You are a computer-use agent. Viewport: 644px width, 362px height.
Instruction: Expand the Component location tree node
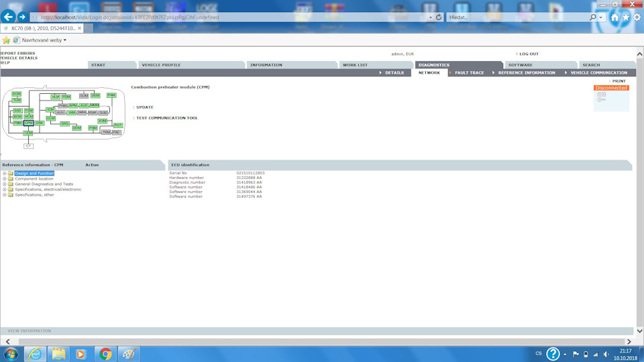[4, 178]
